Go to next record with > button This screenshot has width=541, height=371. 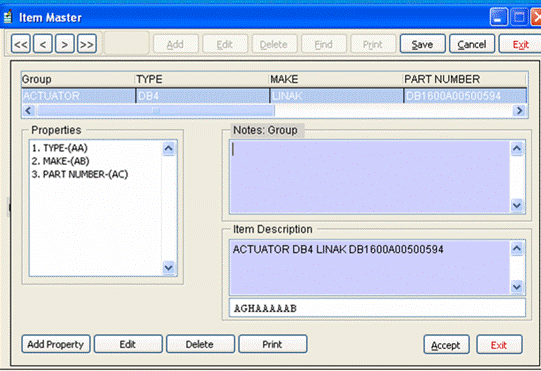coord(65,44)
